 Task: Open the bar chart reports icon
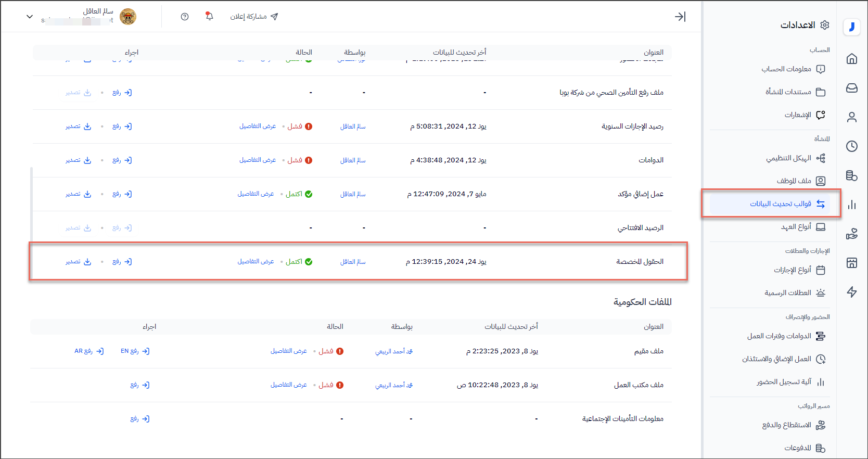tap(851, 205)
